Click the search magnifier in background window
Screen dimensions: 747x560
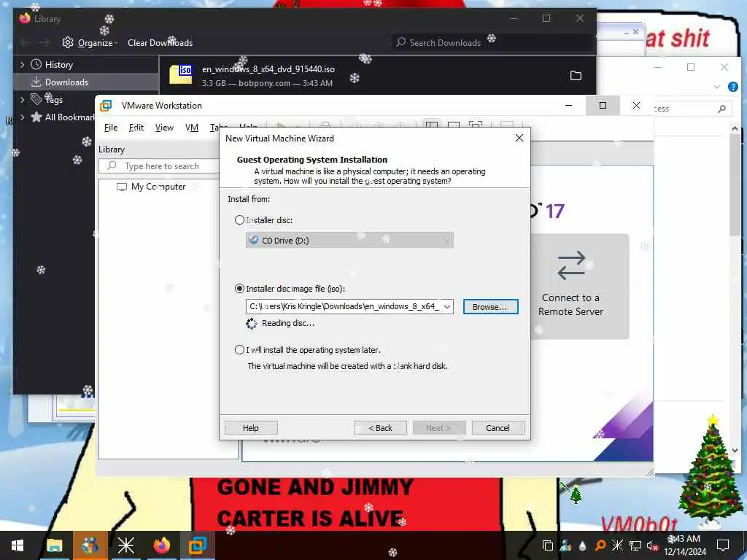[x=721, y=109]
